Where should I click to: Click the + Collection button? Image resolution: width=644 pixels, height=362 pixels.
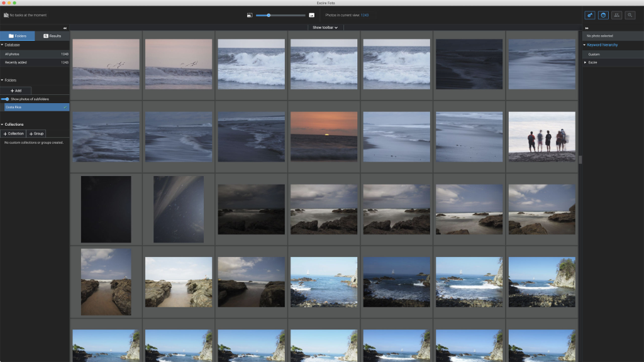(13, 133)
